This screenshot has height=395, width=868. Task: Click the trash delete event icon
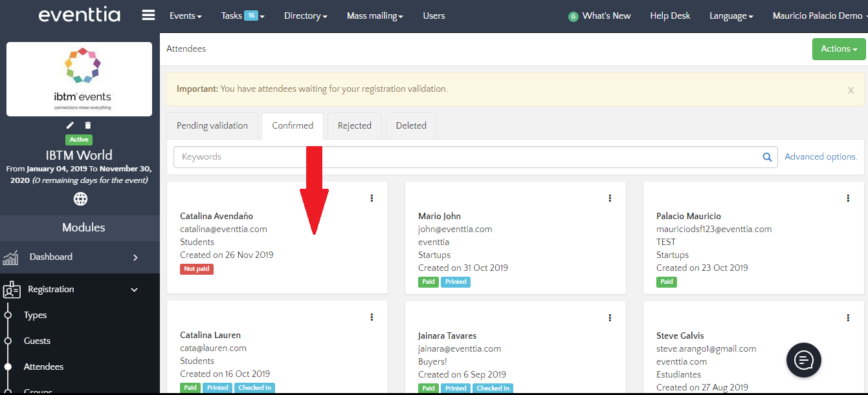[88, 125]
